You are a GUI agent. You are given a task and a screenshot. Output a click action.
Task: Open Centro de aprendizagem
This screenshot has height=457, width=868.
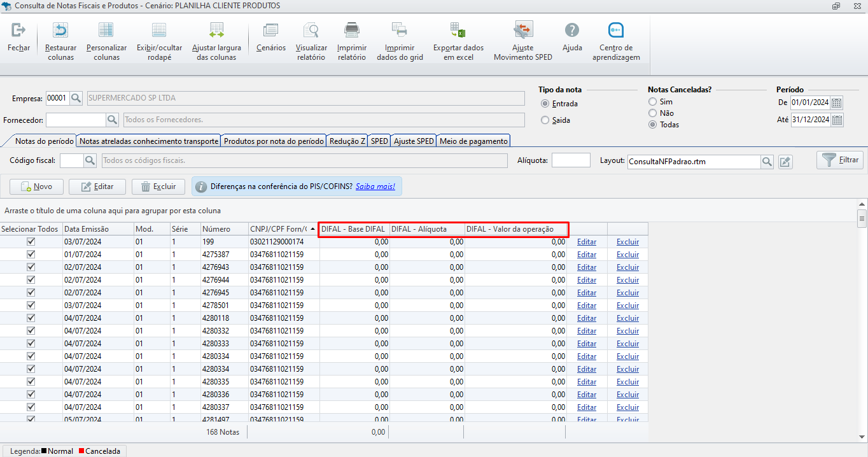(615, 31)
